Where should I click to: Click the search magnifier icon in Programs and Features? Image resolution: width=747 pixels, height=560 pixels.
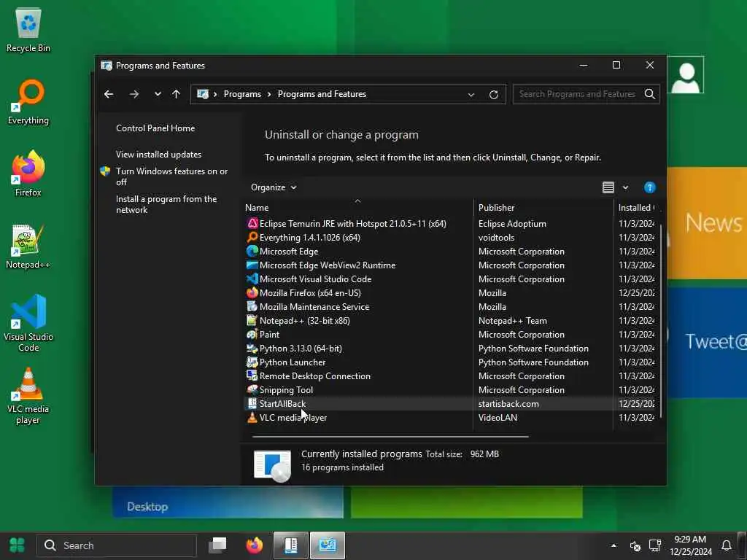650,94
